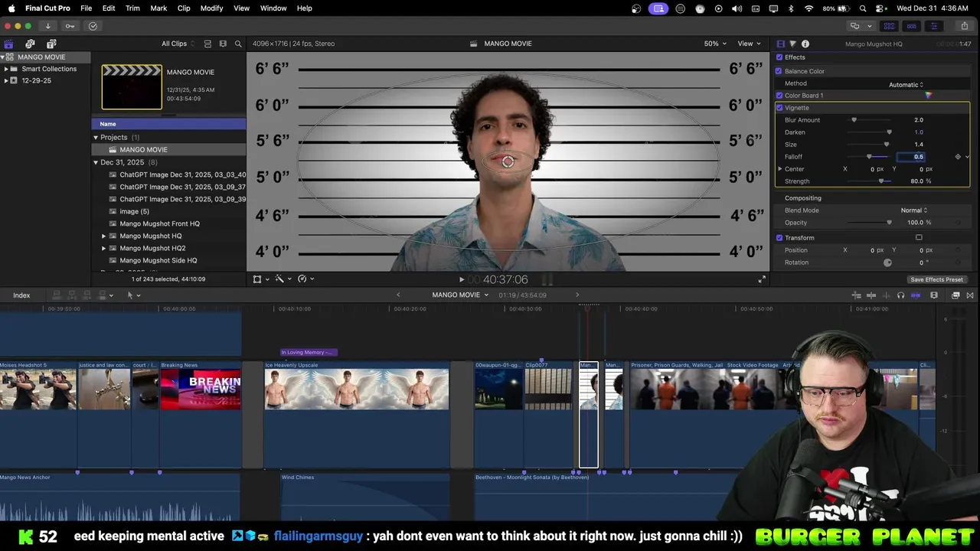Collapse the Dec 31, 2025 group
Image resolution: width=980 pixels, height=551 pixels.
tap(96, 163)
